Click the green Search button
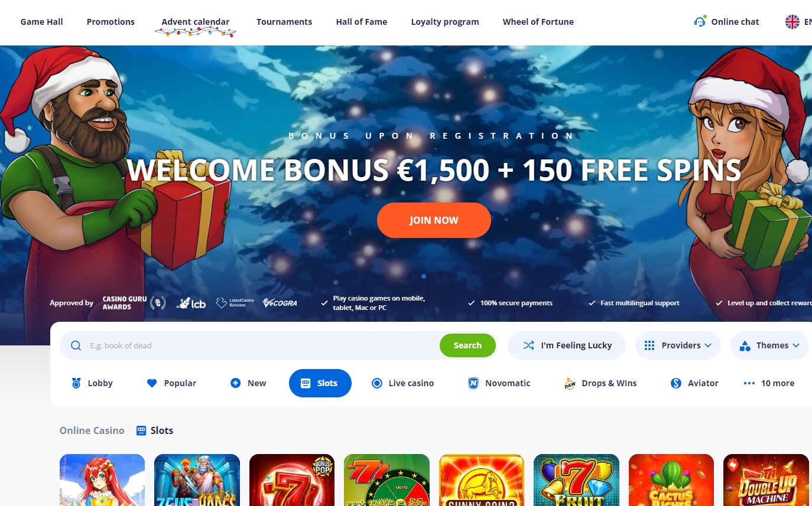 [x=467, y=345]
